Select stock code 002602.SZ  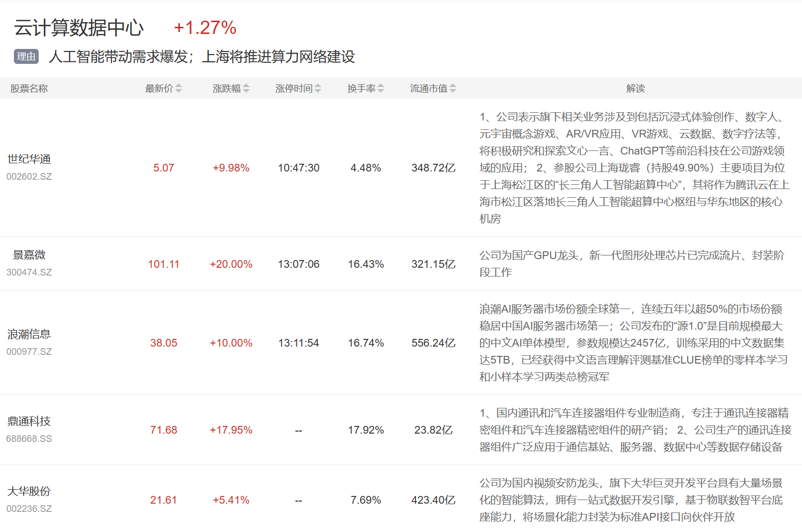click(29, 177)
